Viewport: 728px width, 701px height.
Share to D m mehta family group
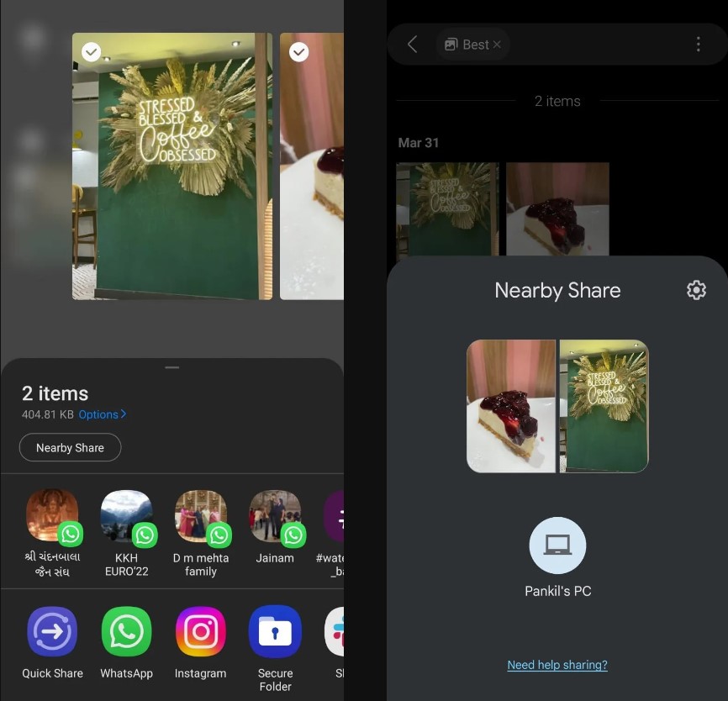(200, 517)
